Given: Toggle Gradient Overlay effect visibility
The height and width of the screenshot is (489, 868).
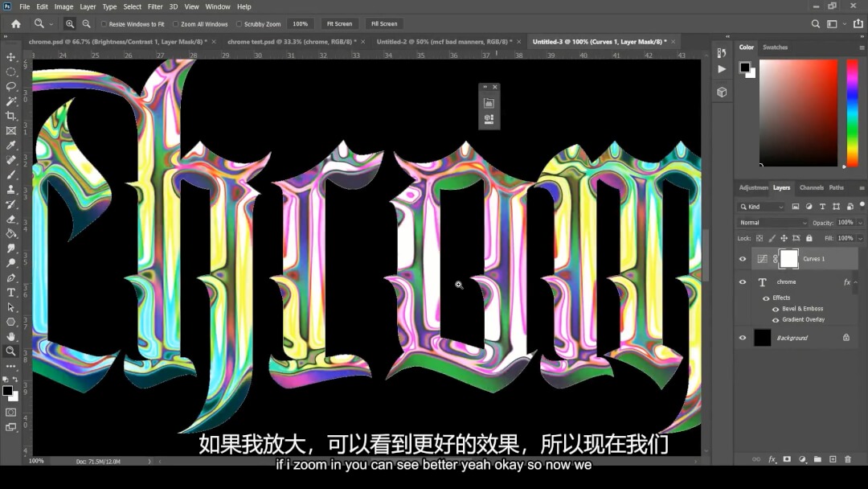Looking at the screenshot, I should pos(776,320).
